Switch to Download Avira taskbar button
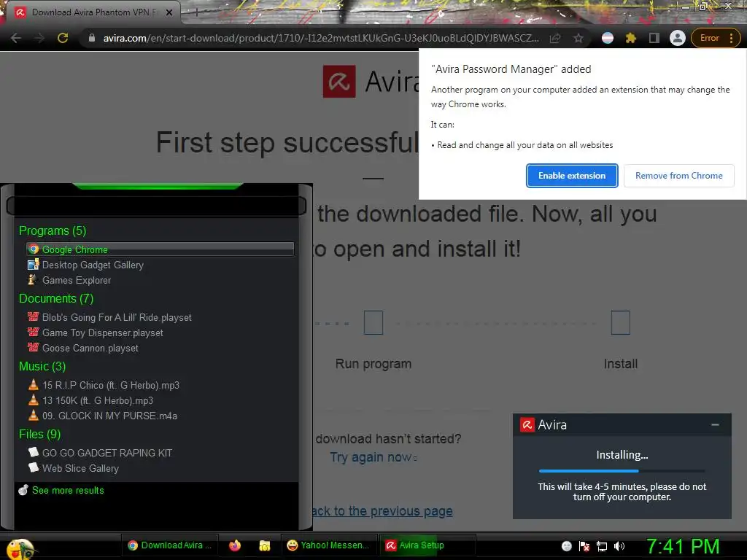Screen dimensions: 747x560 tap(170, 545)
